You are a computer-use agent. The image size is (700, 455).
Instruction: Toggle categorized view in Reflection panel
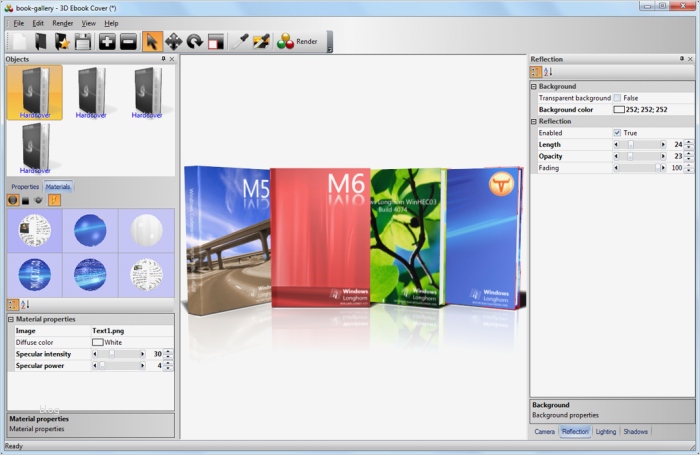coord(536,71)
